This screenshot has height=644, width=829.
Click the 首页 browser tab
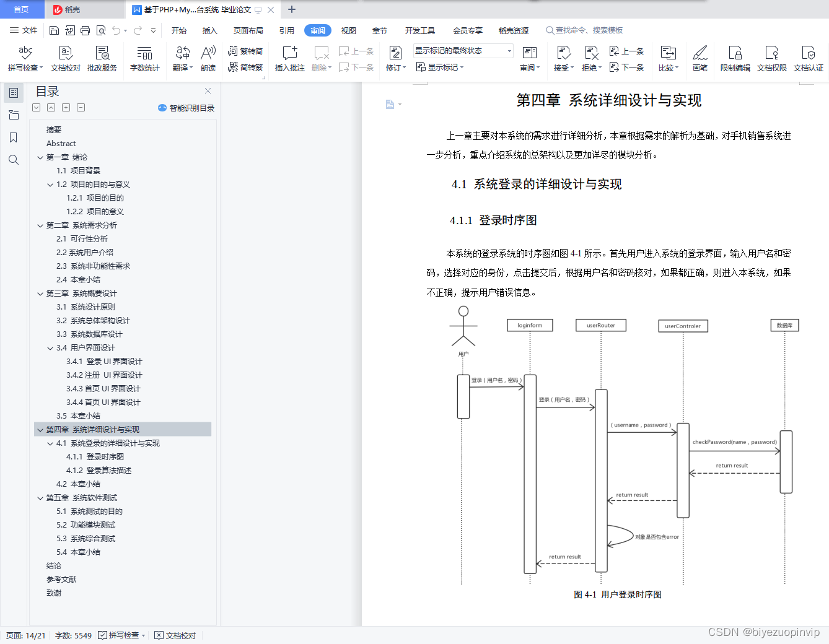click(x=22, y=9)
